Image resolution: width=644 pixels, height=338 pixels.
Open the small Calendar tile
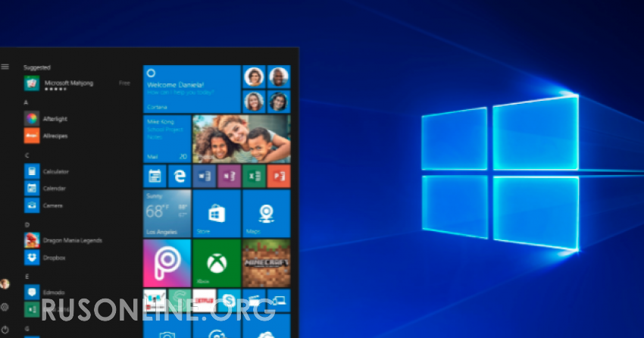(x=155, y=176)
